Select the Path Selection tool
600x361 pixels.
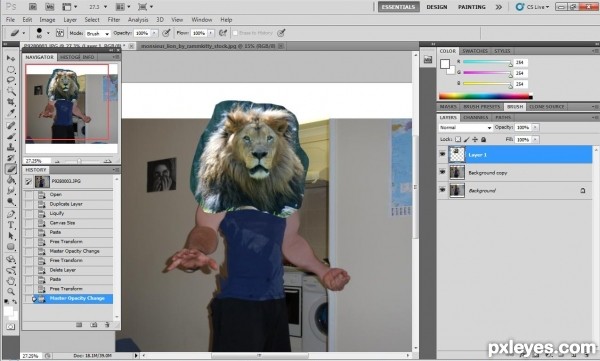11,236
